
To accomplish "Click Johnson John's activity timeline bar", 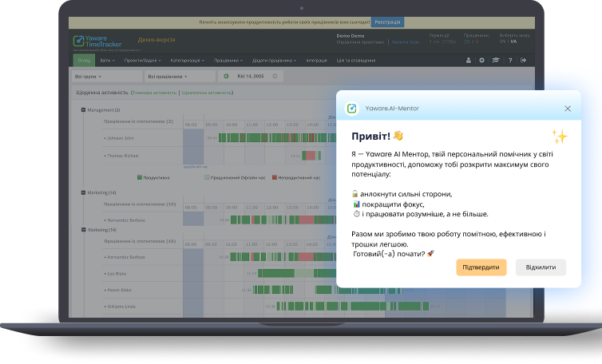I will coord(277,137).
